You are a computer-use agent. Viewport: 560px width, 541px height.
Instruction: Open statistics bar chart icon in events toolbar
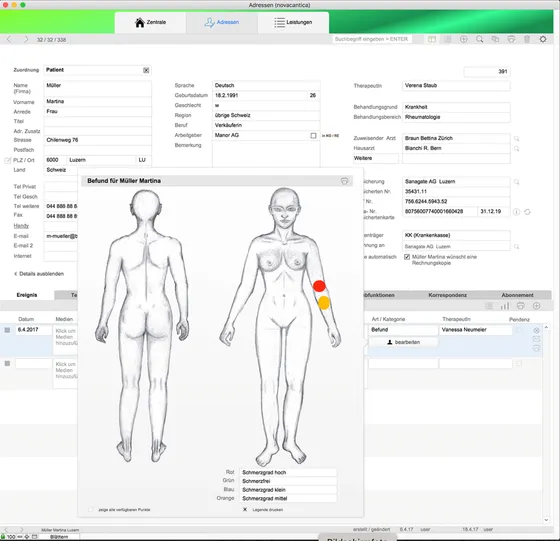(x=505, y=306)
